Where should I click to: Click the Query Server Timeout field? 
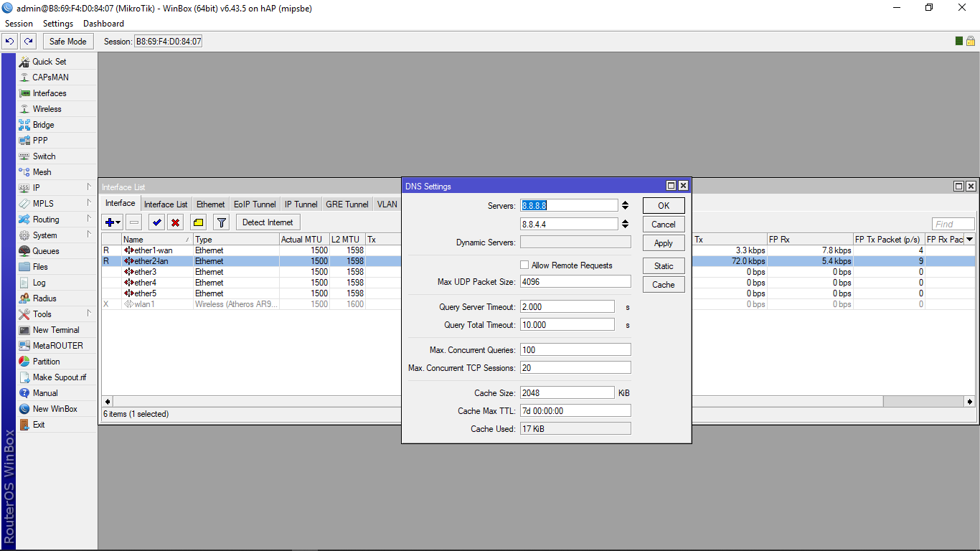567,307
